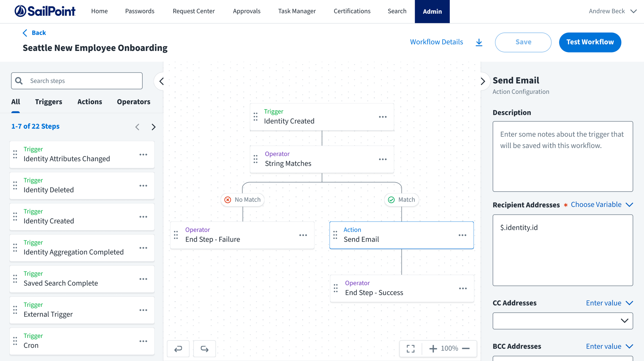Go to next page of steps
This screenshot has width=644, height=361.
[x=154, y=127]
